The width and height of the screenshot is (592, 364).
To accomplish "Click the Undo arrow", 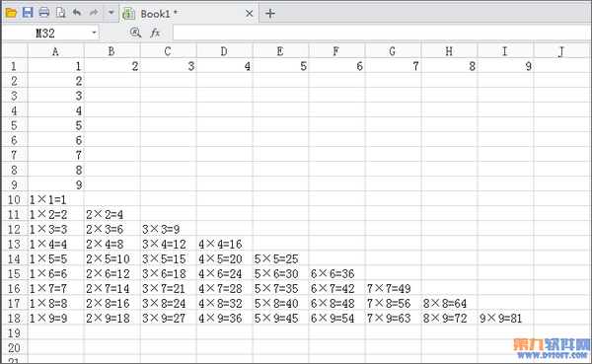I will 77,13.
